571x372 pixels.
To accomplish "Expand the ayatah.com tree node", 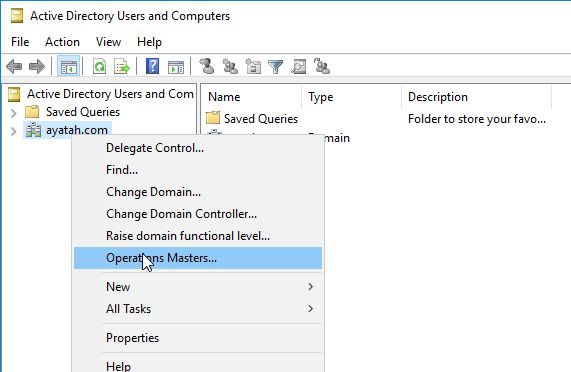I will (13, 131).
